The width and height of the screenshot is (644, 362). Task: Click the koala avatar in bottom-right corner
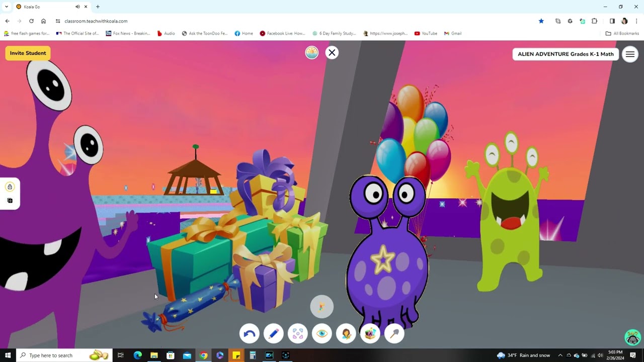click(x=632, y=337)
